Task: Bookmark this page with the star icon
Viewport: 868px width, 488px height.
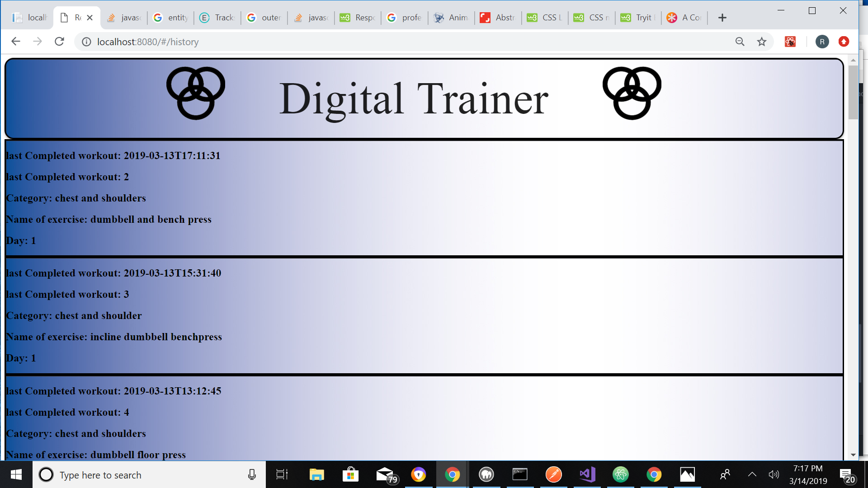Action: [762, 42]
